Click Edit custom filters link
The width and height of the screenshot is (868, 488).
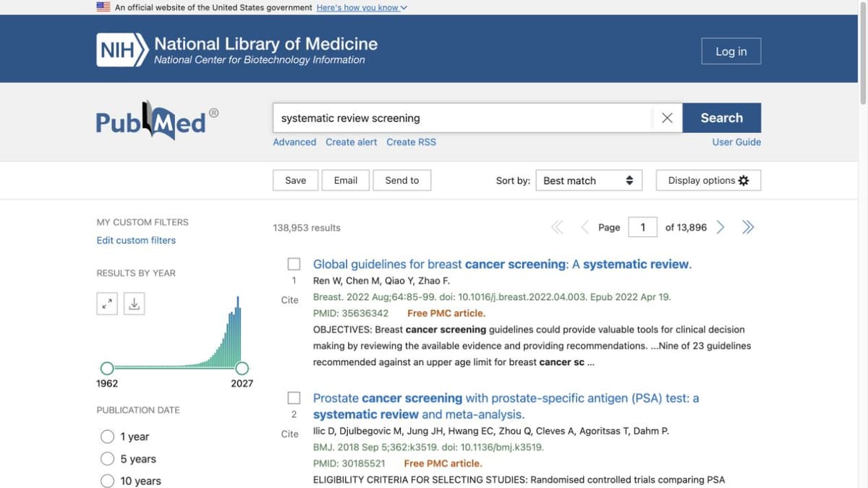tap(136, 240)
